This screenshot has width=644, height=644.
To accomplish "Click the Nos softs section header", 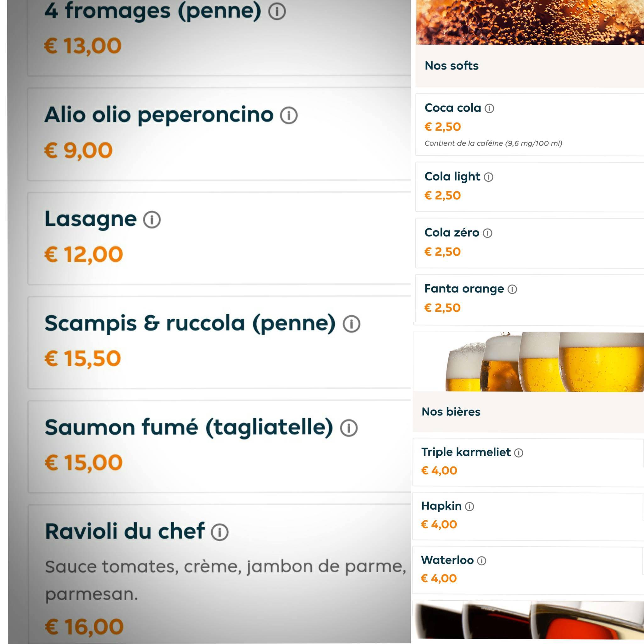I will pos(451,66).
